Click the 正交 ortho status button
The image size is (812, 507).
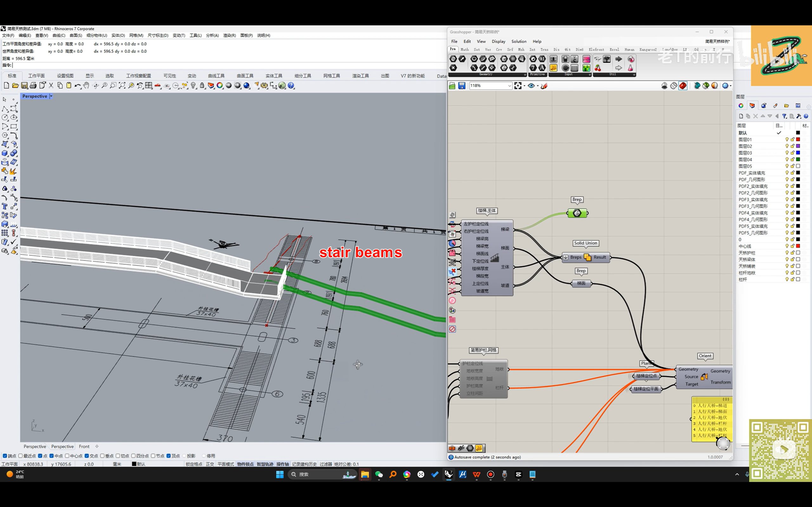(x=210, y=464)
